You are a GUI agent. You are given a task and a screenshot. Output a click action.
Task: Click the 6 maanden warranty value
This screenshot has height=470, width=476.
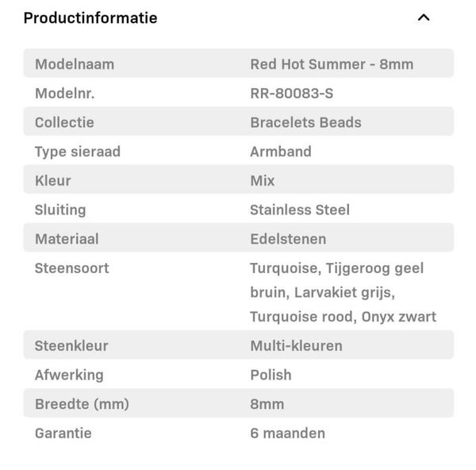tap(287, 433)
